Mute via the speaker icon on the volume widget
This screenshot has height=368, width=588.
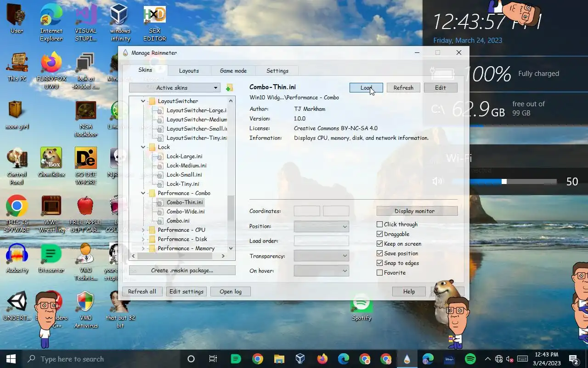point(437,181)
